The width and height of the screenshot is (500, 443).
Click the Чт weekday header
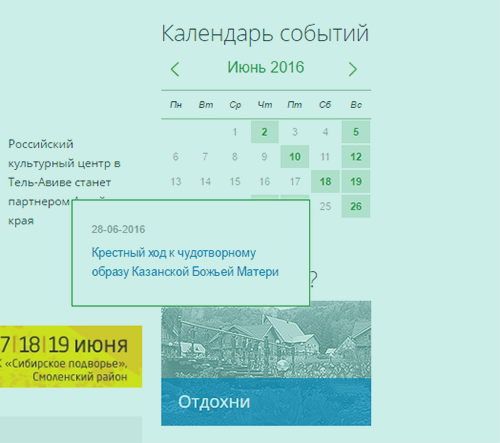[265, 105]
